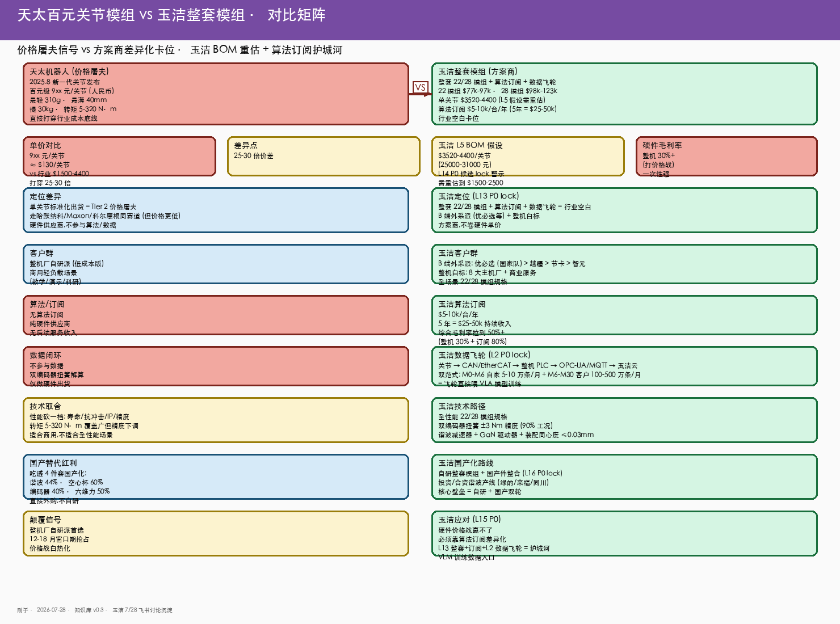
Task: Click the 硬件毛利率 card heading
Action: click(662, 145)
